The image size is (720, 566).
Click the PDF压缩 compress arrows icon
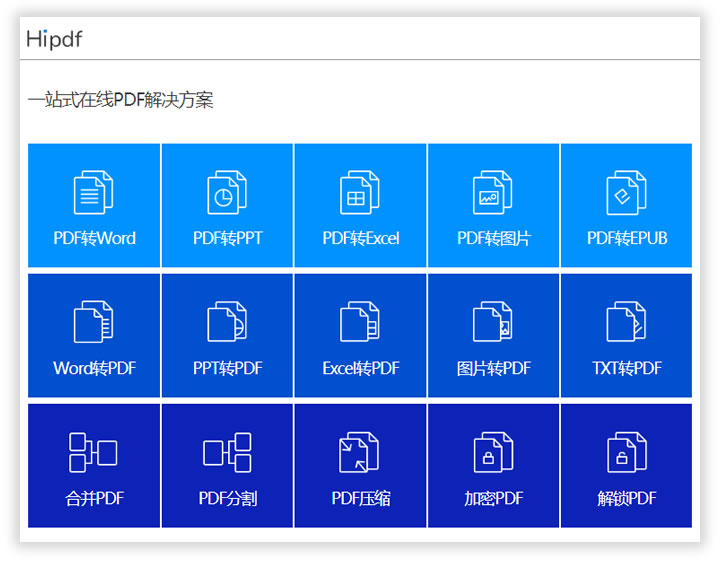click(x=359, y=452)
